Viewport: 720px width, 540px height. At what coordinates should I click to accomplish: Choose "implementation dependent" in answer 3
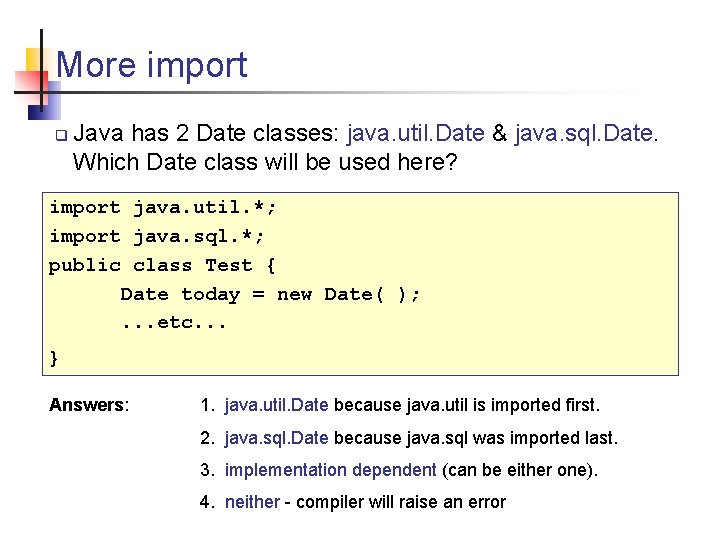[330, 470]
